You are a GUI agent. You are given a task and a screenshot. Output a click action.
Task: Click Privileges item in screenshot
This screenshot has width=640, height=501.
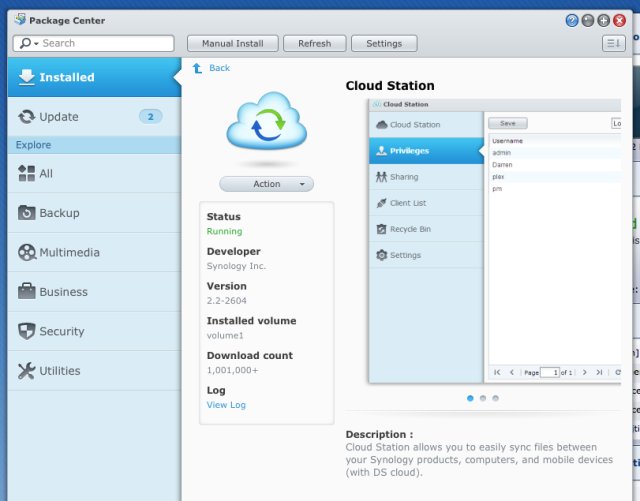426,151
